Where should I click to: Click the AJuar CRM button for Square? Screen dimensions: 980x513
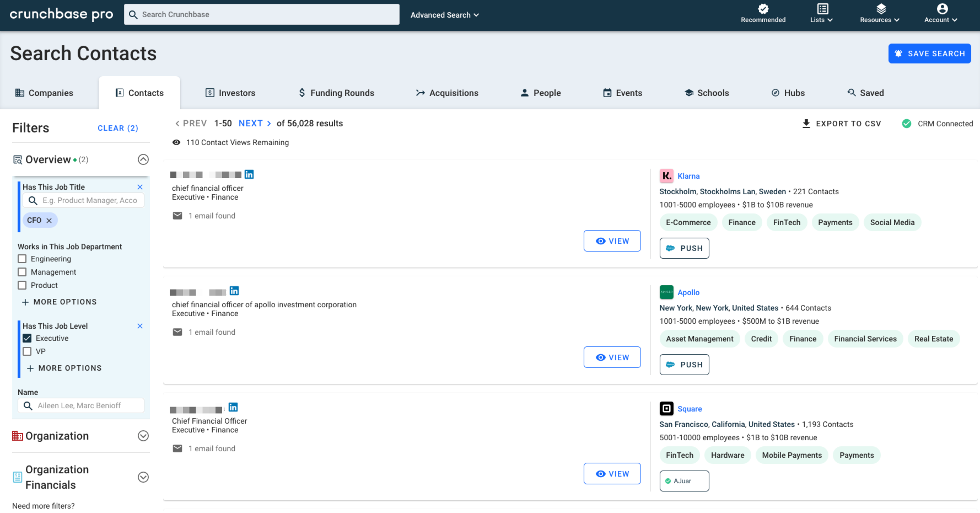pos(684,481)
